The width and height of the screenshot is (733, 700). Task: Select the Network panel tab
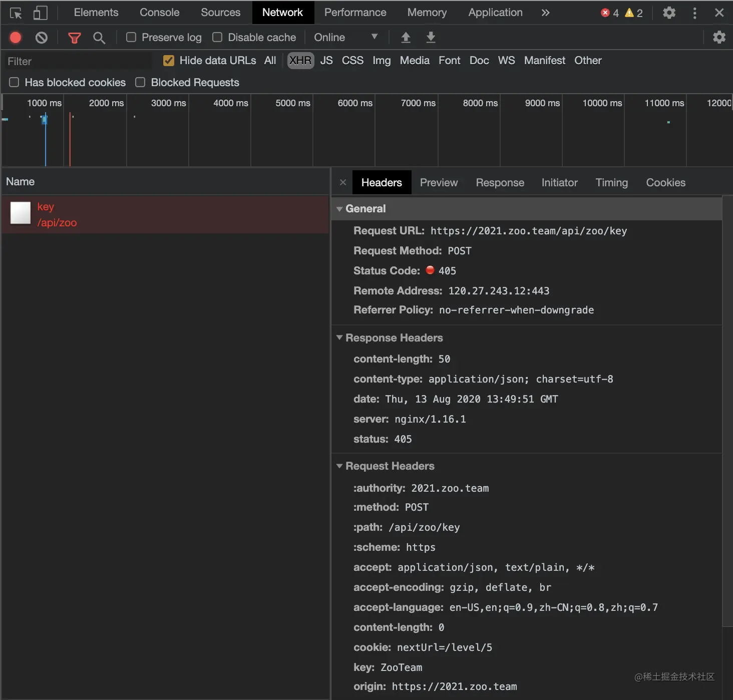coord(283,13)
